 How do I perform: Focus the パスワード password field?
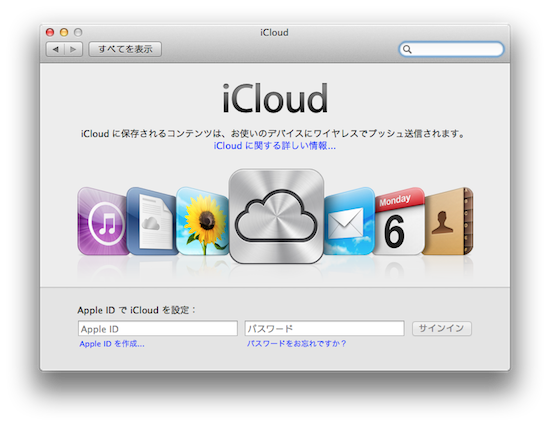tap(324, 328)
